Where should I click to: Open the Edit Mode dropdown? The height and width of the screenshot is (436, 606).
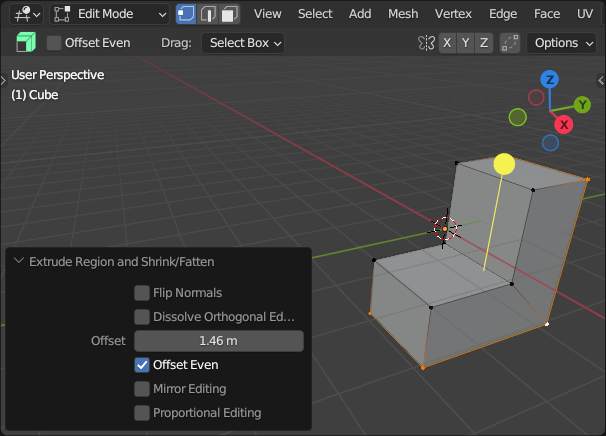click(x=110, y=14)
